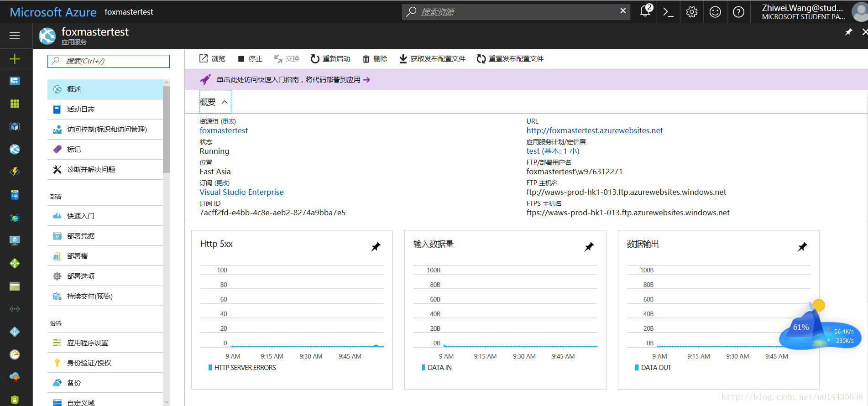Image resolution: width=868 pixels, height=406 pixels.
Task: Click 重置发布配置文件 button
Action: [510, 58]
